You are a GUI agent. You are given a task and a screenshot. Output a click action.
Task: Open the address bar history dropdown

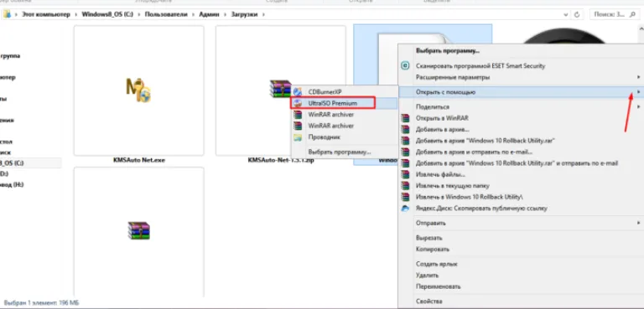pos(567,14)
